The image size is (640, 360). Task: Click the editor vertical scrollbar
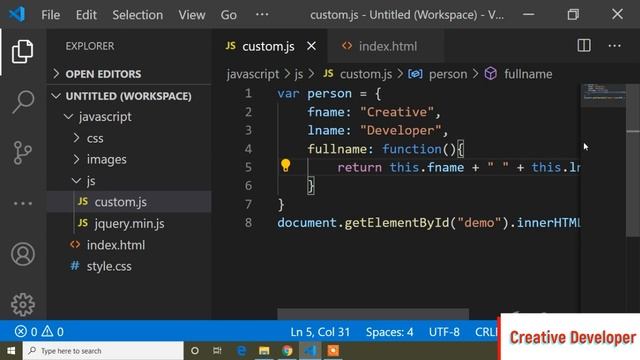click(633, 160)
